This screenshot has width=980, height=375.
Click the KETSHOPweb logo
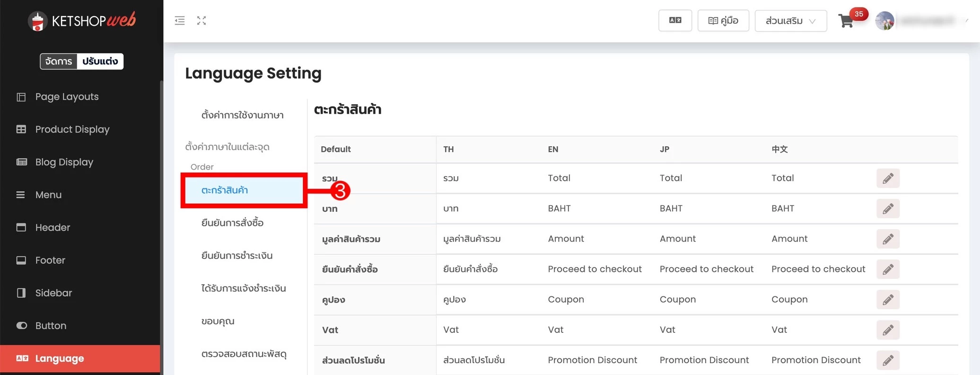coord(82,20)
